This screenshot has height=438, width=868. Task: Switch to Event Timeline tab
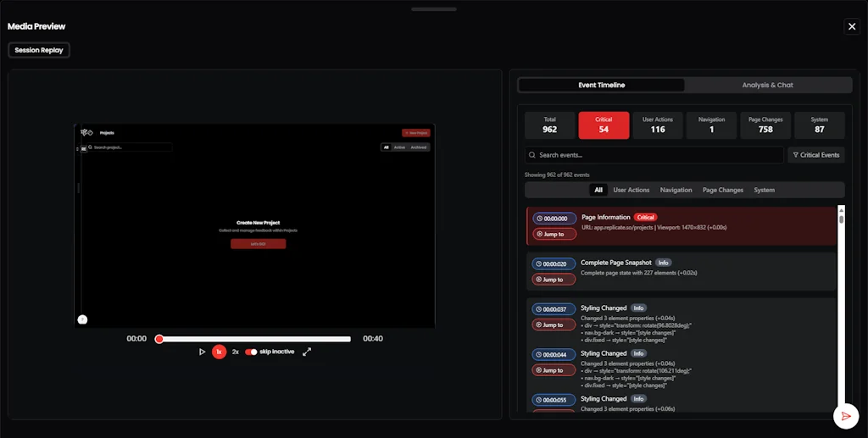tap(601, 86)
